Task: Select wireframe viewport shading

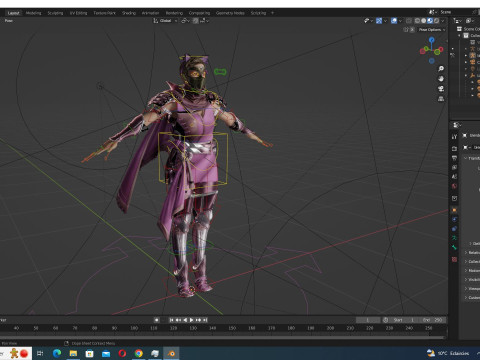Action: [417, 21]
